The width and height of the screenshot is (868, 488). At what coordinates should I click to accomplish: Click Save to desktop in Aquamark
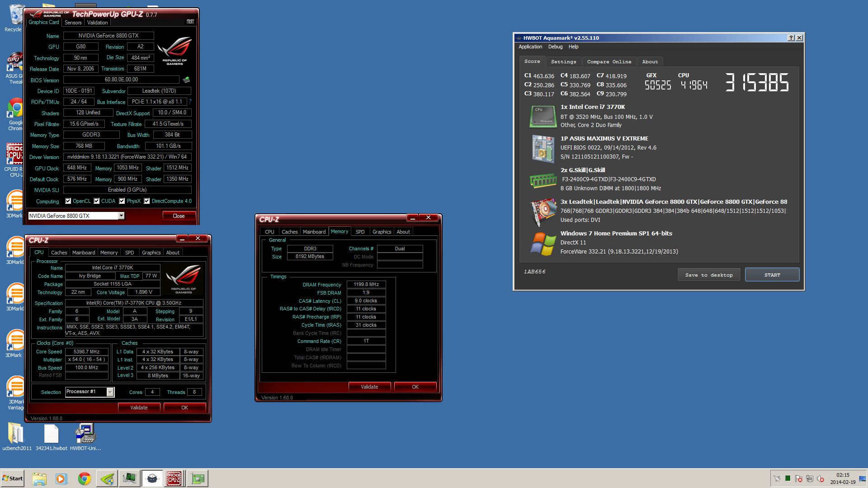tap(709, 275)
